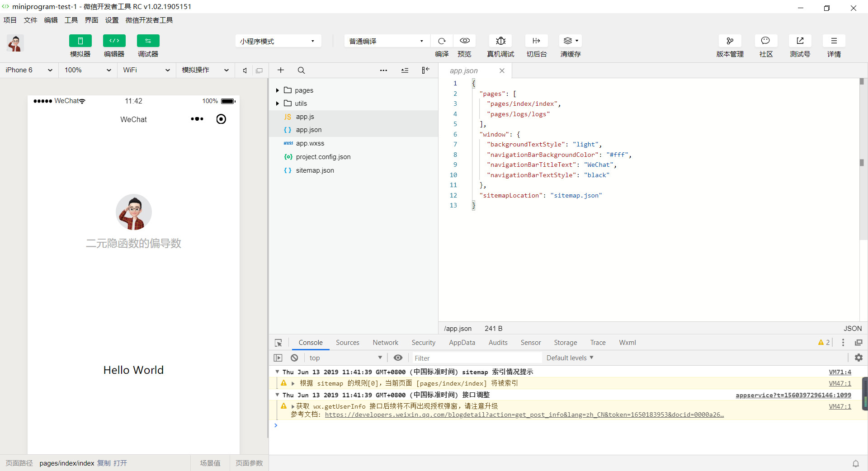Open sitemap.json in the file tree

354,170
